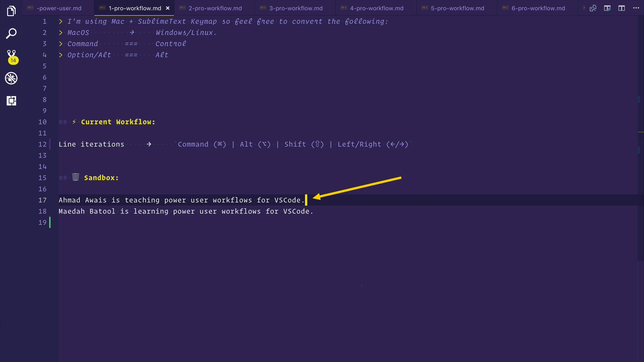The image size is (644, 362).
Task: Click the word 'Ahmad' on line 17
Action: (x=69, y=200)
